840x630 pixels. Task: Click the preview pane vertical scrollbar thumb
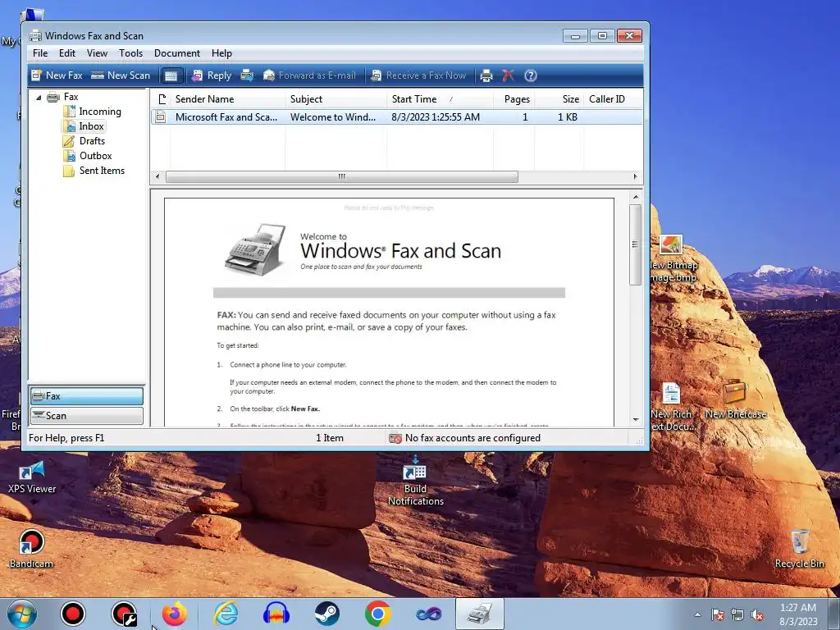click(x=636, y=244)
